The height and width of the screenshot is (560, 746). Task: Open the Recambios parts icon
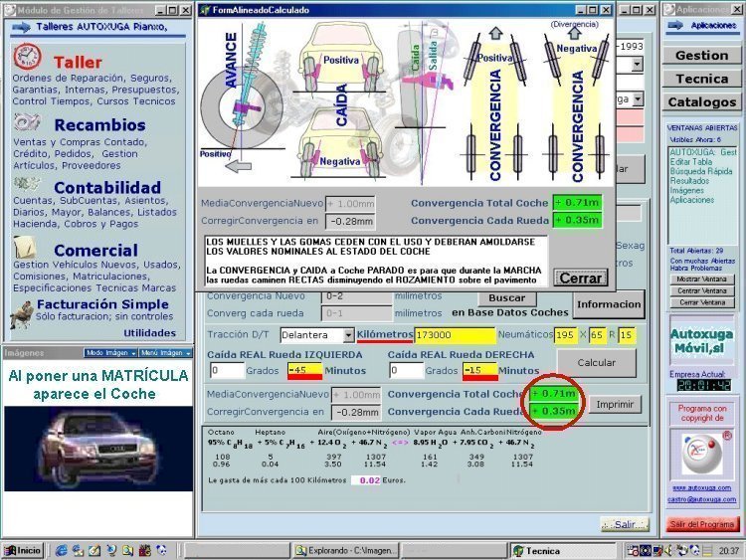tap(27, 122)
